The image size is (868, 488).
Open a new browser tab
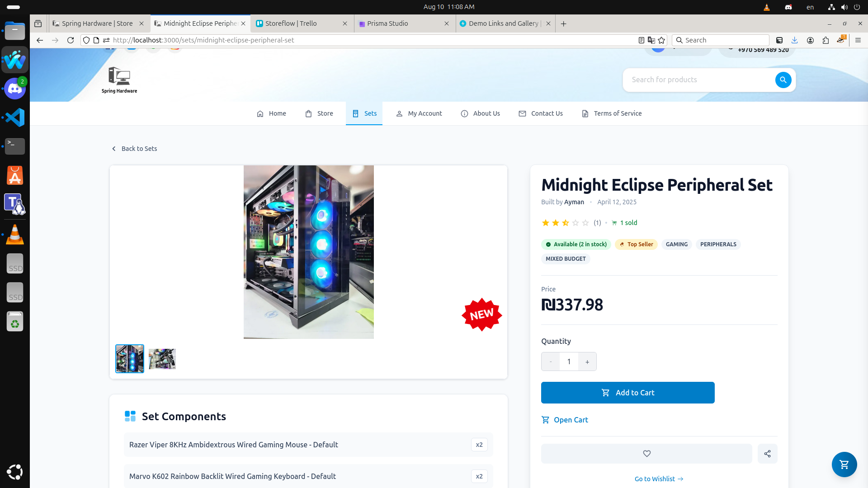(x=563, y=23)
